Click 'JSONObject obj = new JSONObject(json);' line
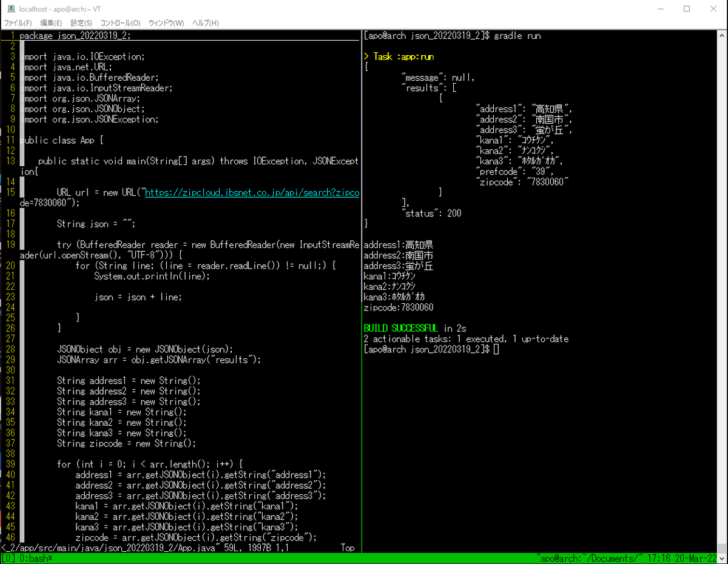 tap(145, 349)
